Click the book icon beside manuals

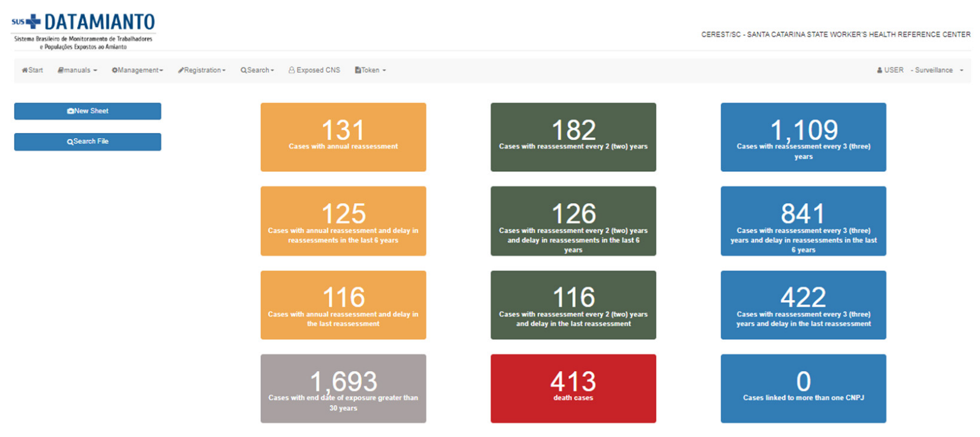[x=61, y=70]
